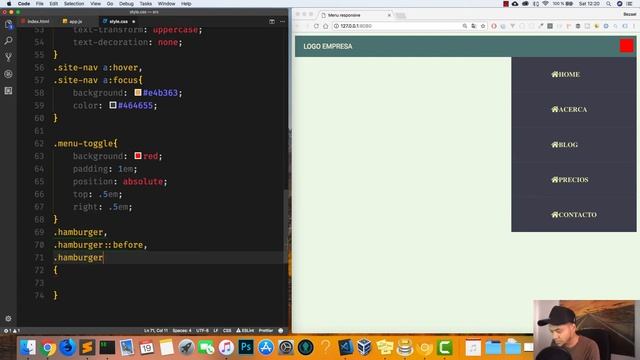Click the red color swatch on line 63

coord(138,156)
